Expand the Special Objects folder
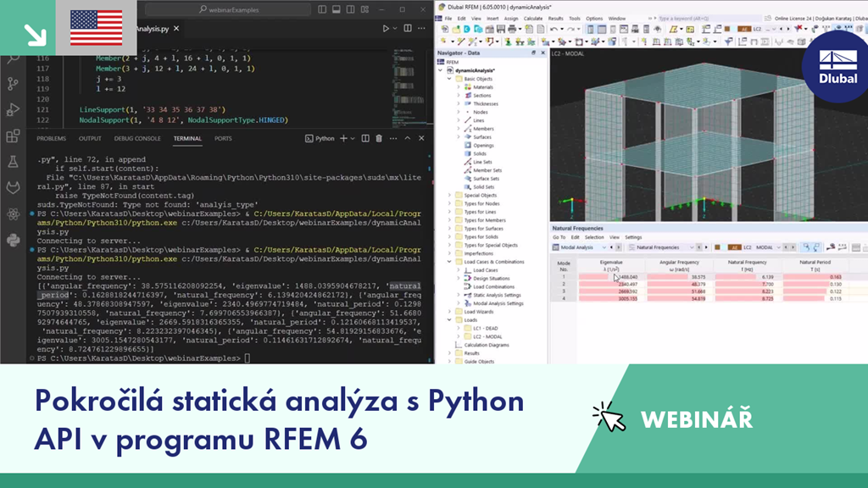This screenshot has width=868, height=488. click(449, 196)
